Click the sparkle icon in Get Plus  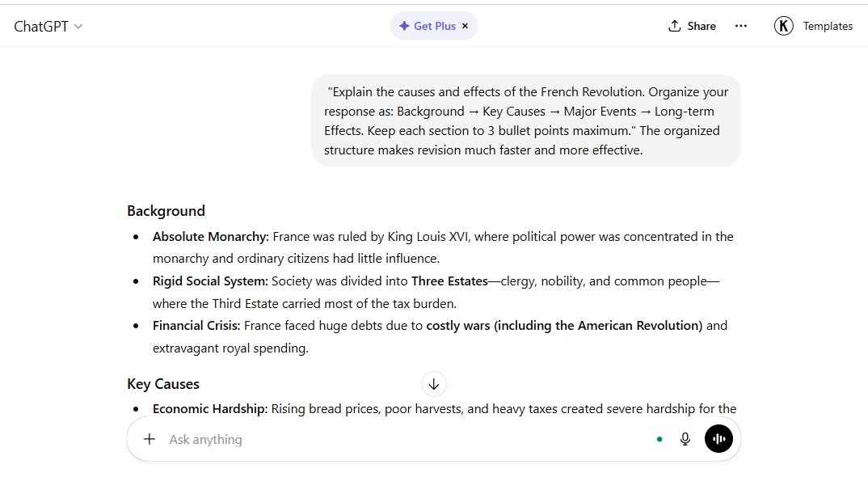pos(404,26)
